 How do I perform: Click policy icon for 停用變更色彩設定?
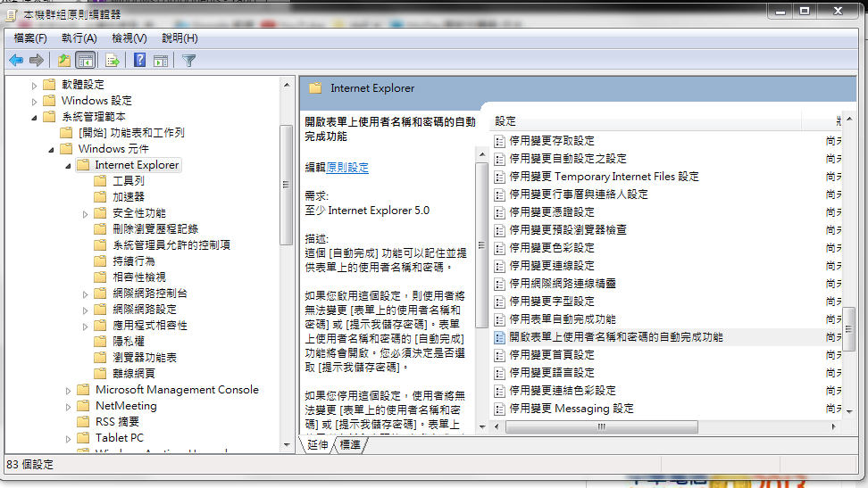click(499, 248)
